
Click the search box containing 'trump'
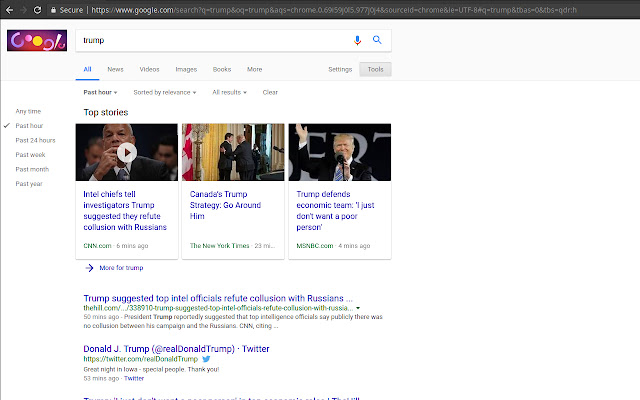210,40
